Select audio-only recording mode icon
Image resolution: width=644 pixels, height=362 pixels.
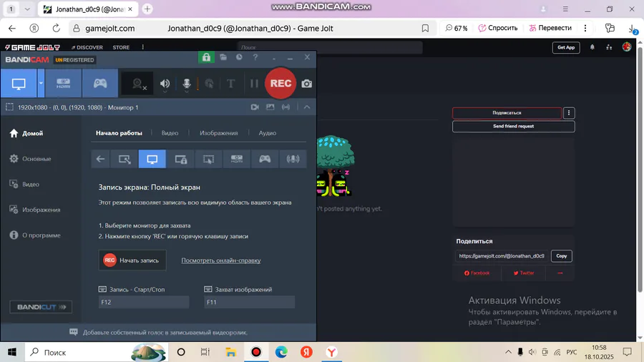point(293,159)
